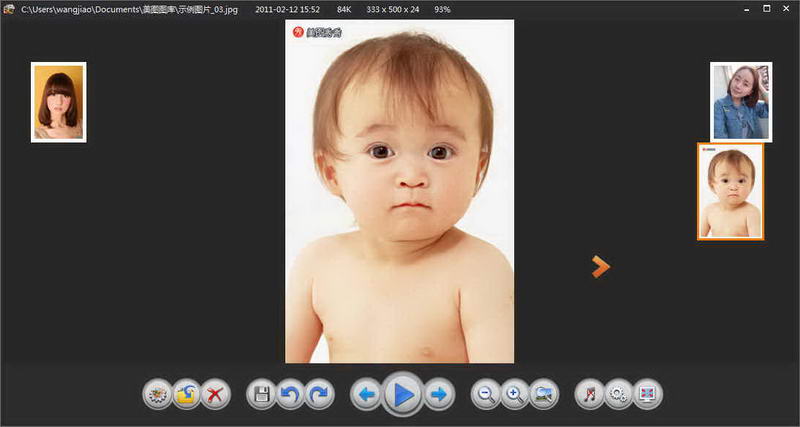The width and height of the screenshot is (800, 427).
Task: Rotate the image clockwise
Action: point(319,394)
